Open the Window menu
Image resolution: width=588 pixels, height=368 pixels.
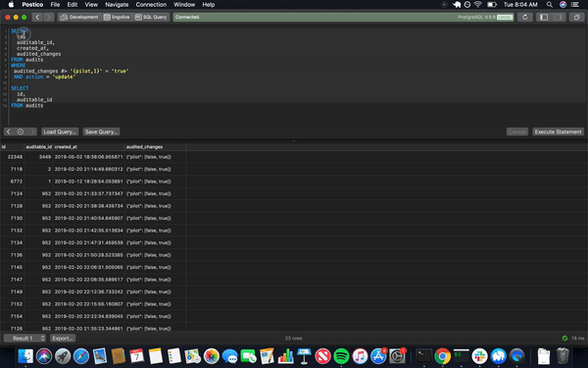(184, 5)
